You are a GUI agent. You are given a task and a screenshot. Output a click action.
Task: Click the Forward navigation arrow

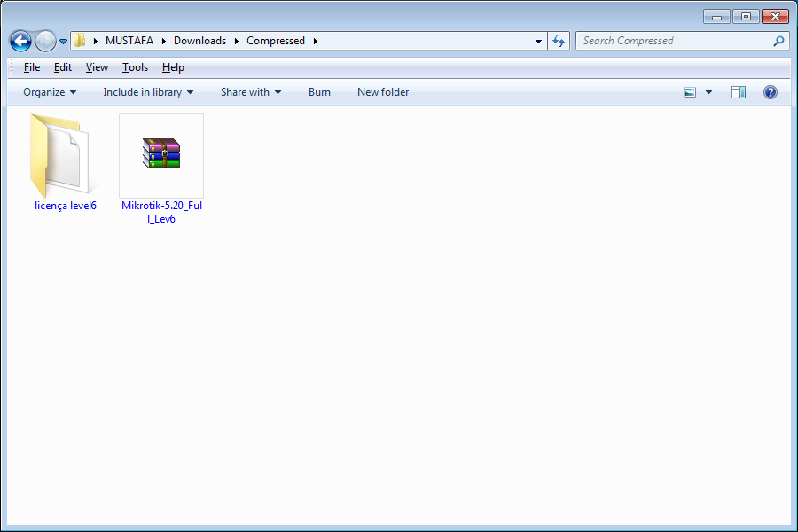[x=45, y=42]
